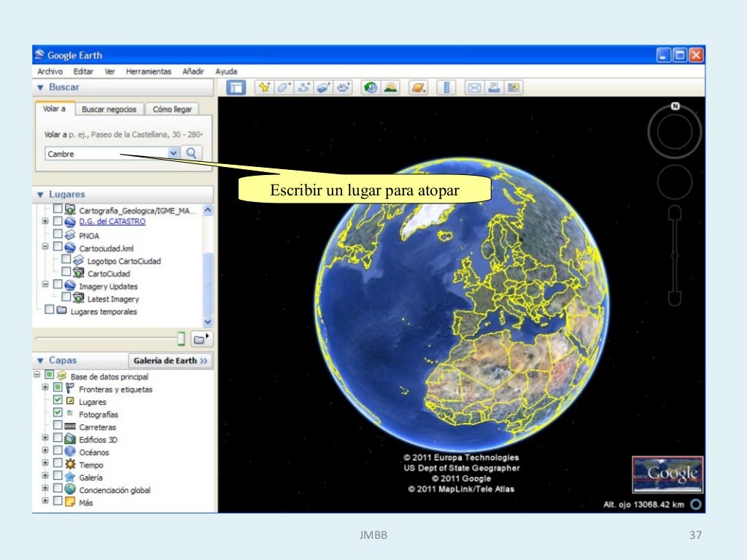The image size is (747, 560).
Task: Collapse the Cartociudad.kml tree node
Action: point(45,246)
